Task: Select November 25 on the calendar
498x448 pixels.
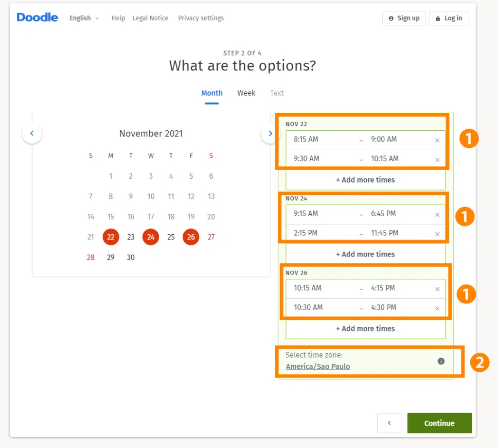Action: [171, 237]
